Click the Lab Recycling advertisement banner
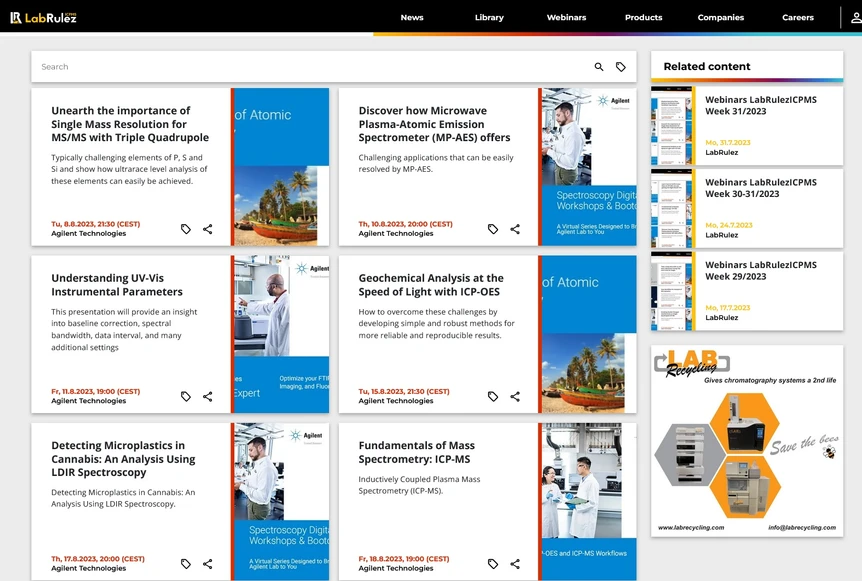 (747, 441)
